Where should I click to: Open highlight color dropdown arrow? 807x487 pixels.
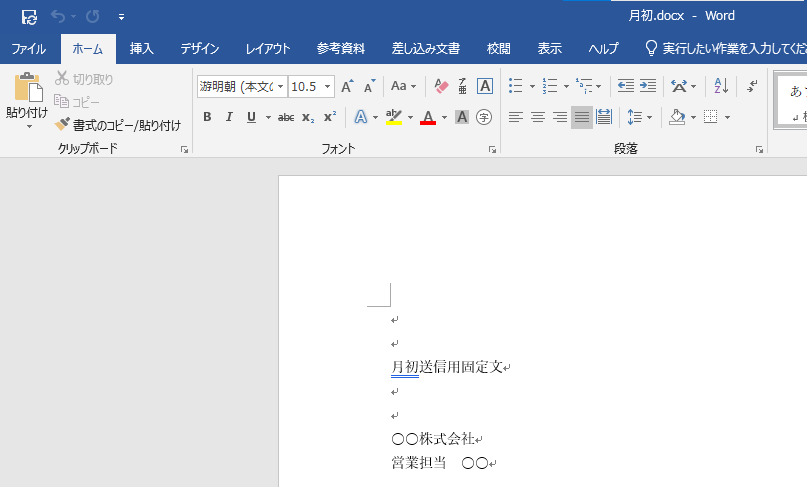pyautogui.click(x=410, y=117)
